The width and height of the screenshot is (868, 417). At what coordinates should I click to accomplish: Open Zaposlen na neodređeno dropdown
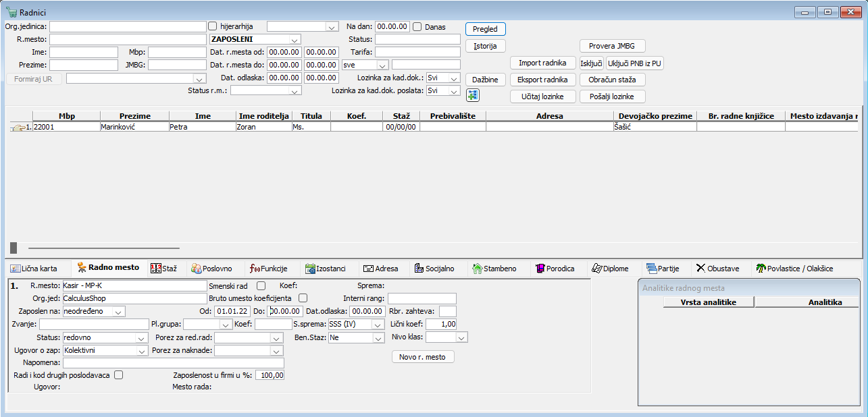[120, 312]
